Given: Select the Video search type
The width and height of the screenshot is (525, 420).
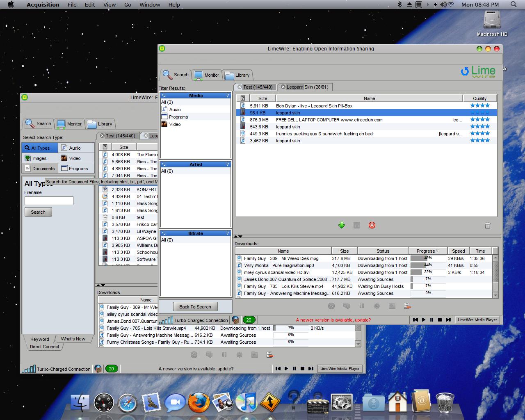Looking at the screenshot, I should (76, 158).
